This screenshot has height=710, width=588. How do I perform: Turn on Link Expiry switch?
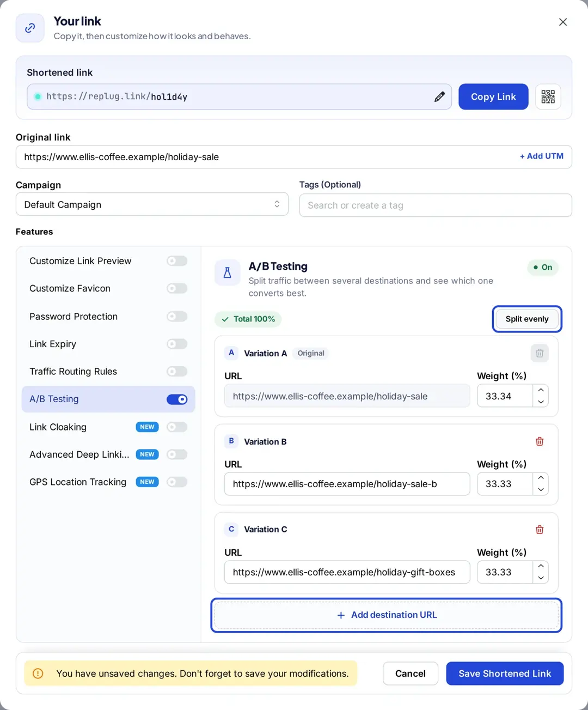coord(177,344)
